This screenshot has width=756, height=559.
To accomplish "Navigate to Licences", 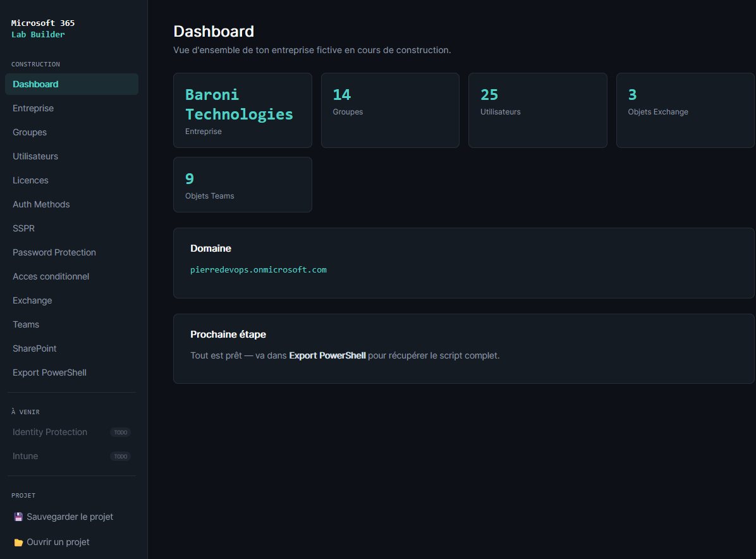I will 72,180.
